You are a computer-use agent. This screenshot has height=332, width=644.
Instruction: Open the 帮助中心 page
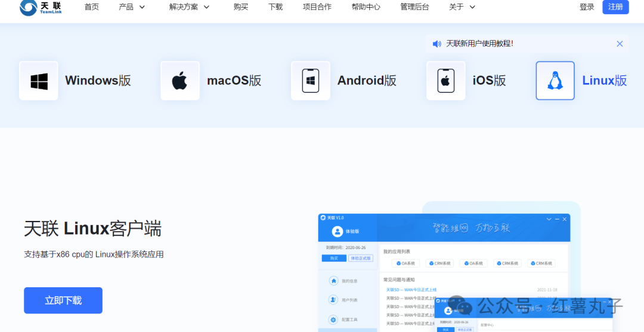pyautogui.click(x=366, y=7)
